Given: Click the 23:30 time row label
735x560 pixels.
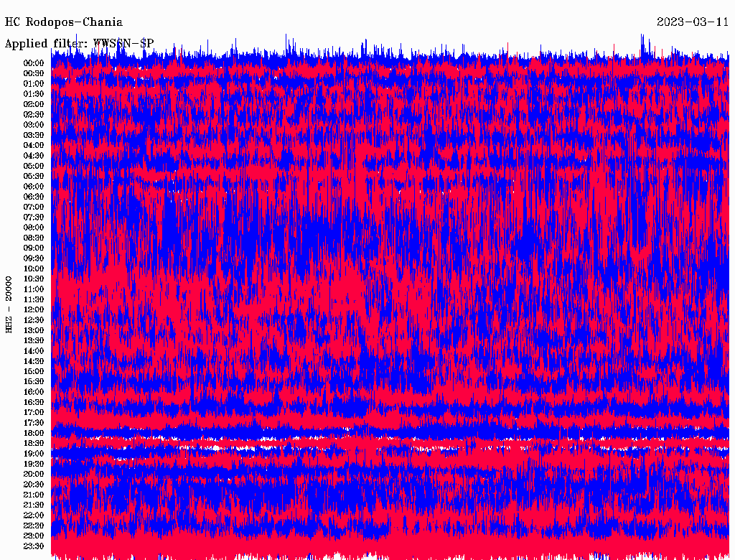Looking at the screenshot, I should click(x=34, y=547).
